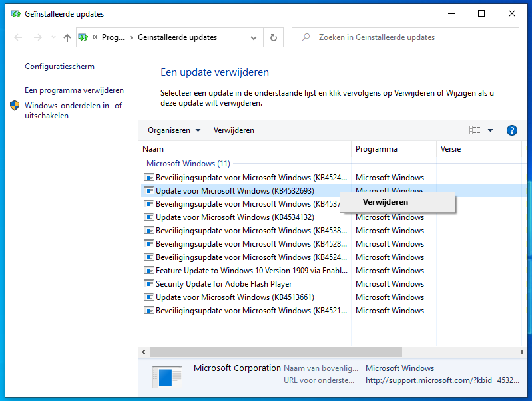Open the recent locations dropdown arrow

(x=53, y=38)
